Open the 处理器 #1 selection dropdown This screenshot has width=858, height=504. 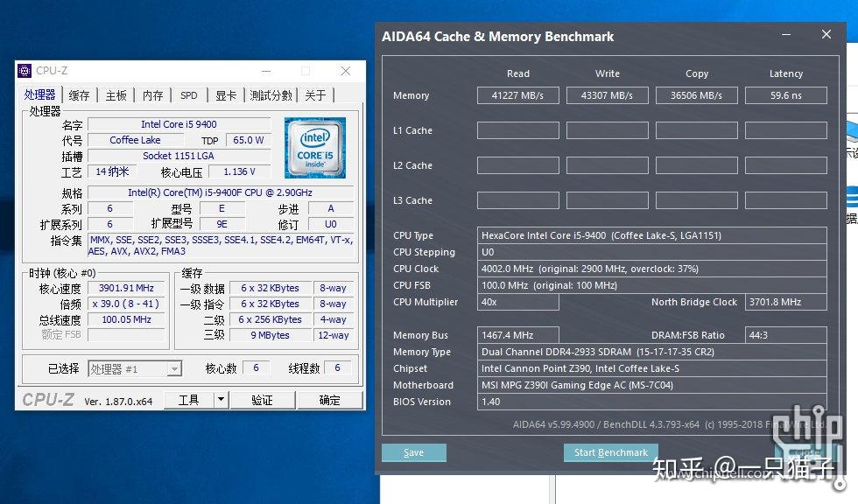tap(135, 369)
